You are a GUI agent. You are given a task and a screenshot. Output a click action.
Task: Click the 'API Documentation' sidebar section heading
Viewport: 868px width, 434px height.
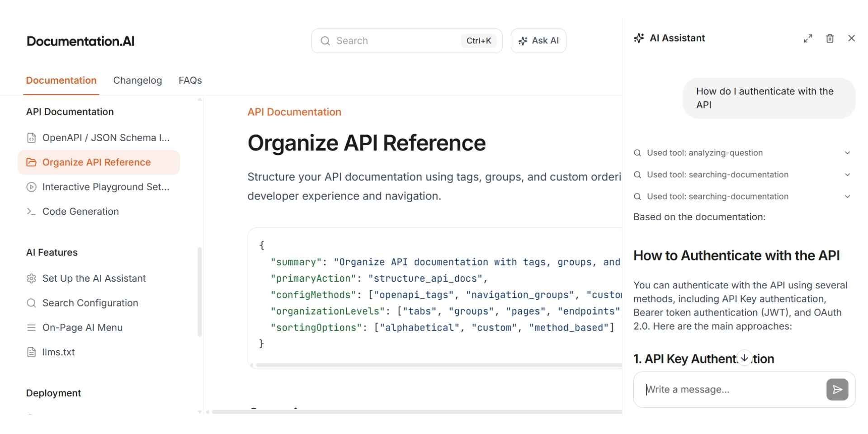tap(70, 112)
